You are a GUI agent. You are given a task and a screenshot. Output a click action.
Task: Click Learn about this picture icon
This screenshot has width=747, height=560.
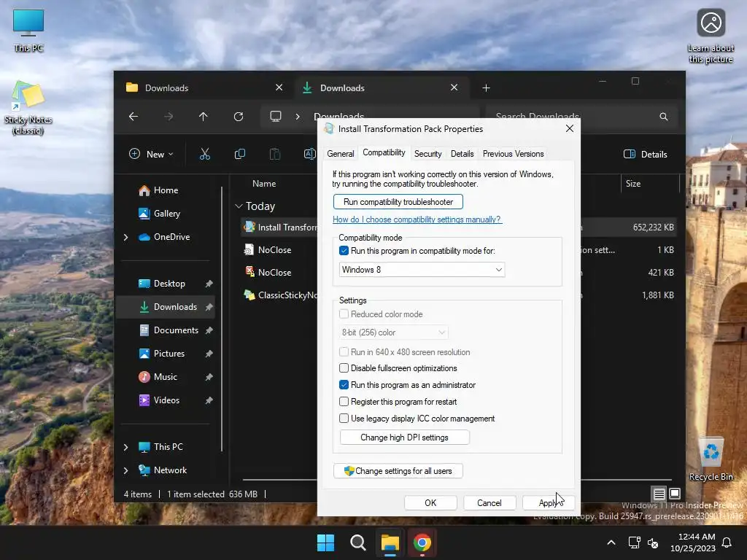pyautogui.click(x=711, y=36)
